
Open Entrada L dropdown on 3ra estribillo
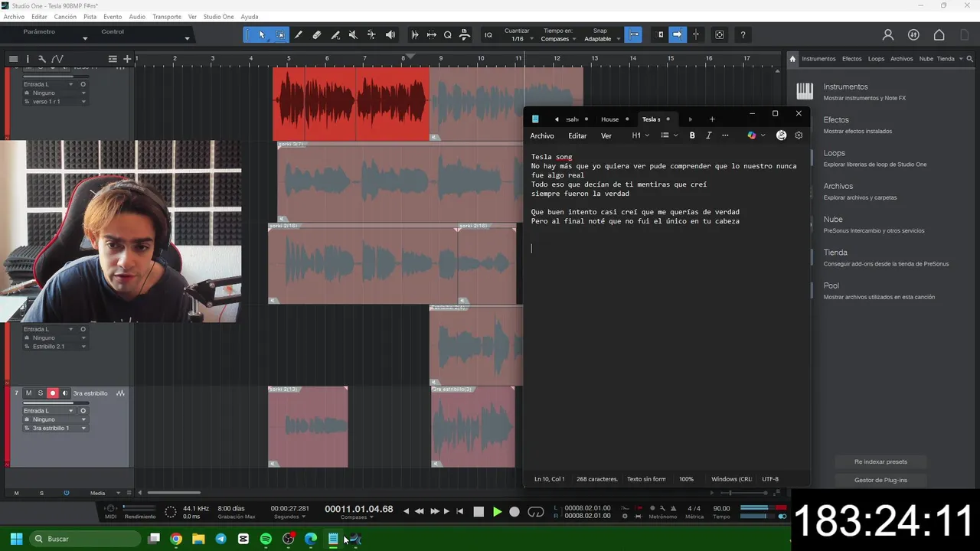tap(49, 411)
